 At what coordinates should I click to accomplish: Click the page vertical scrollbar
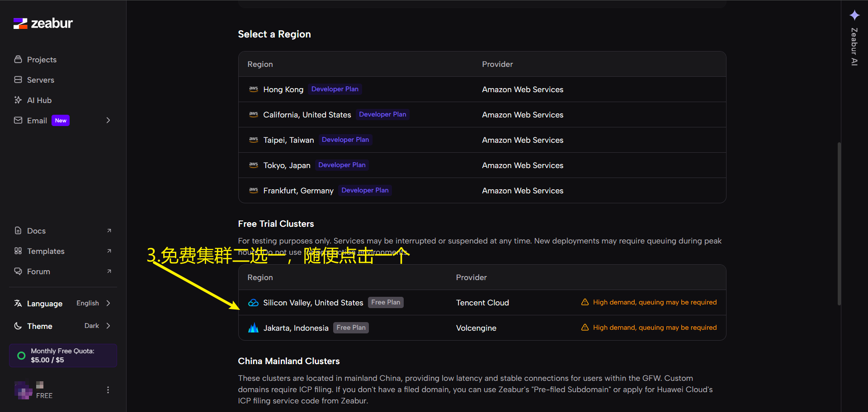tap(839, 224)
